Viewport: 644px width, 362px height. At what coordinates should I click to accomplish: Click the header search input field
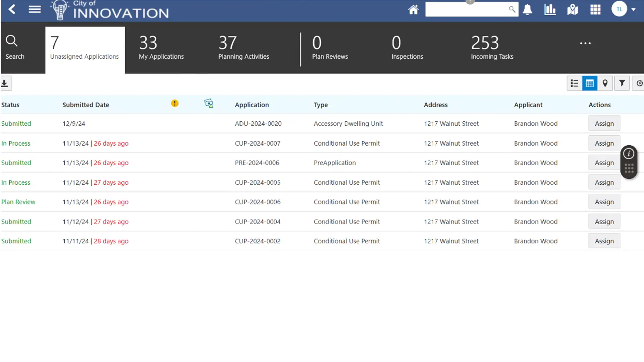467,9
